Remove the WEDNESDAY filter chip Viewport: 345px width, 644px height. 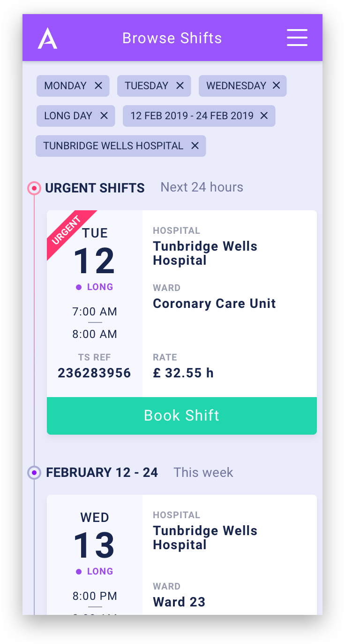pos(276,85)
